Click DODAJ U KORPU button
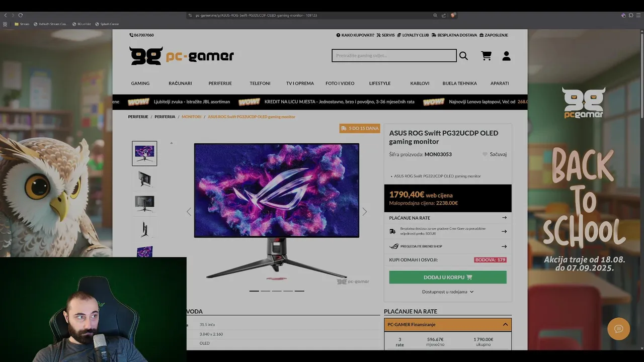 [x=448, y=277]
